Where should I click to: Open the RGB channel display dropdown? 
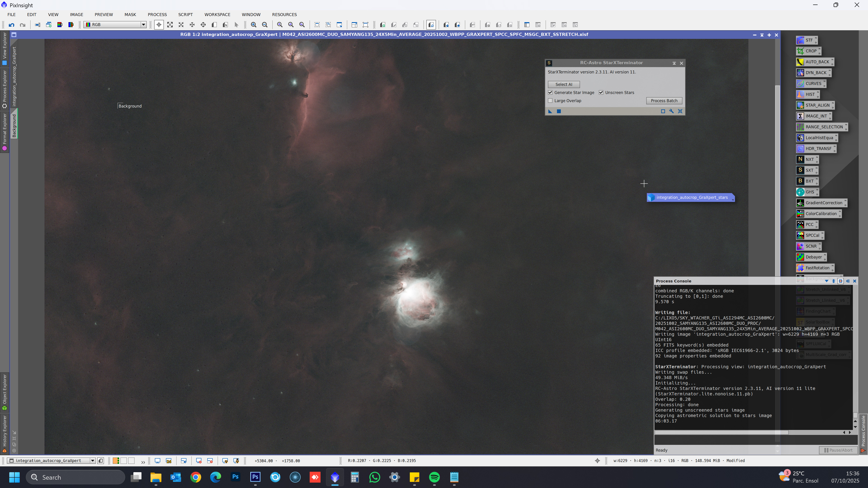tap(143, 25)
